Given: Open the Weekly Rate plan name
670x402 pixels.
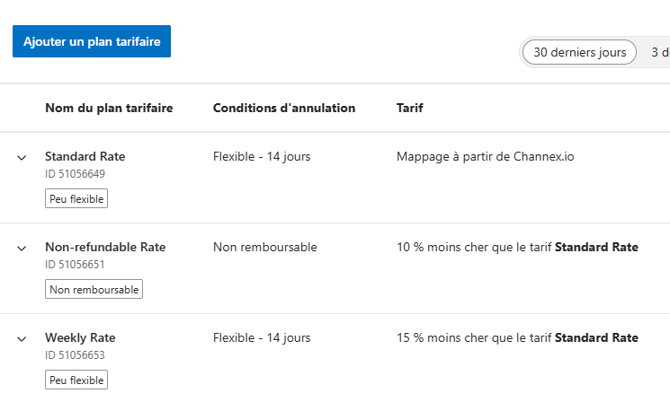Looking at the screenshot, I should (80, 337).
